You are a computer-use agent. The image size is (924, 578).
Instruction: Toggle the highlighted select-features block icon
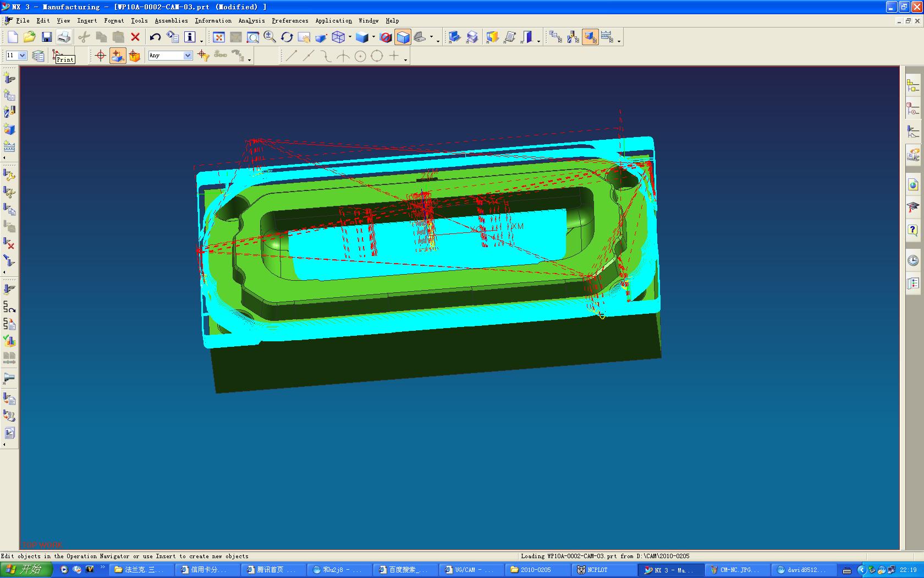click(118, 56)
